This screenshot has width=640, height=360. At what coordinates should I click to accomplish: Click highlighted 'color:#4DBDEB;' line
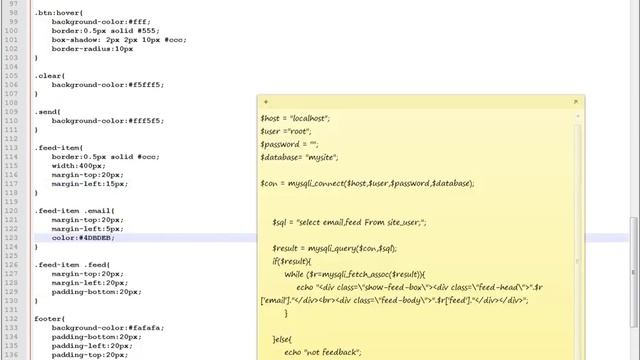point(83,238)
